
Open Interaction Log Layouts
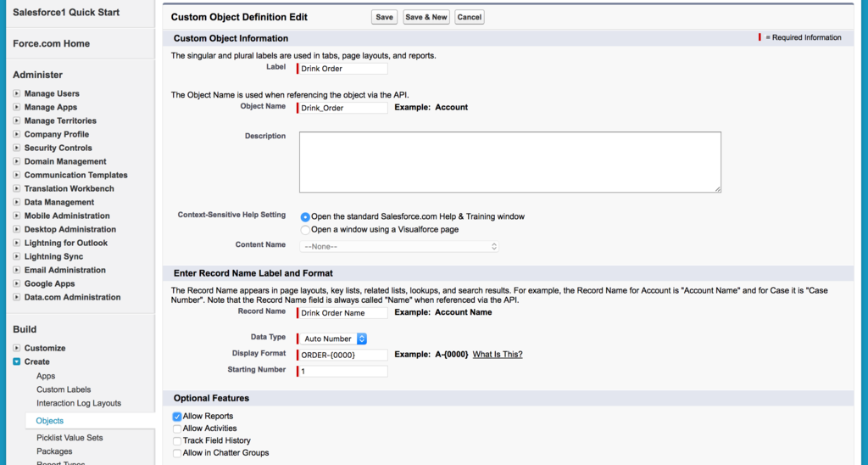(79, 403)
